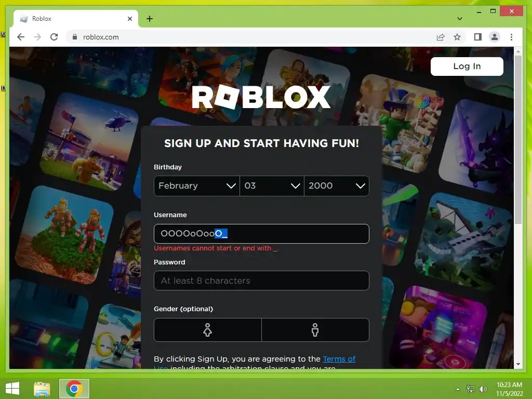Viewport: 532px width, 399px height.
Task: View site information via the lock icon
Action: pyautogui.click(x=75, y=37)
